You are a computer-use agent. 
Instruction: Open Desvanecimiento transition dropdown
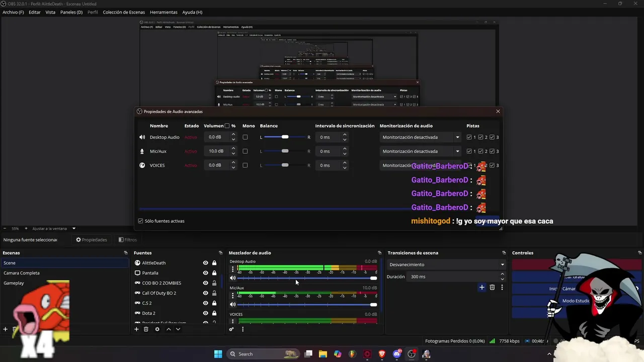click(x=446, y=264)
